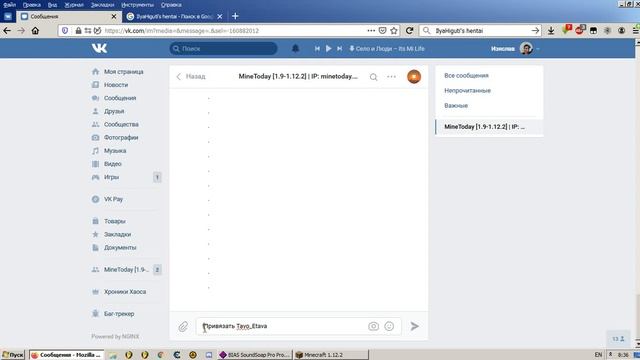Open Фотографии in the sidebar
640x360 pixels.
121,138
